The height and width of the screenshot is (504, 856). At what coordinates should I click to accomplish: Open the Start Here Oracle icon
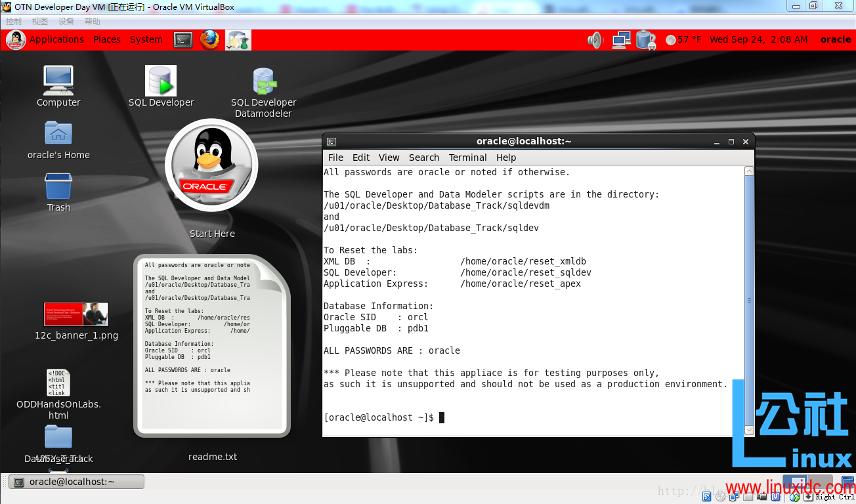click(x=211, y=165)
